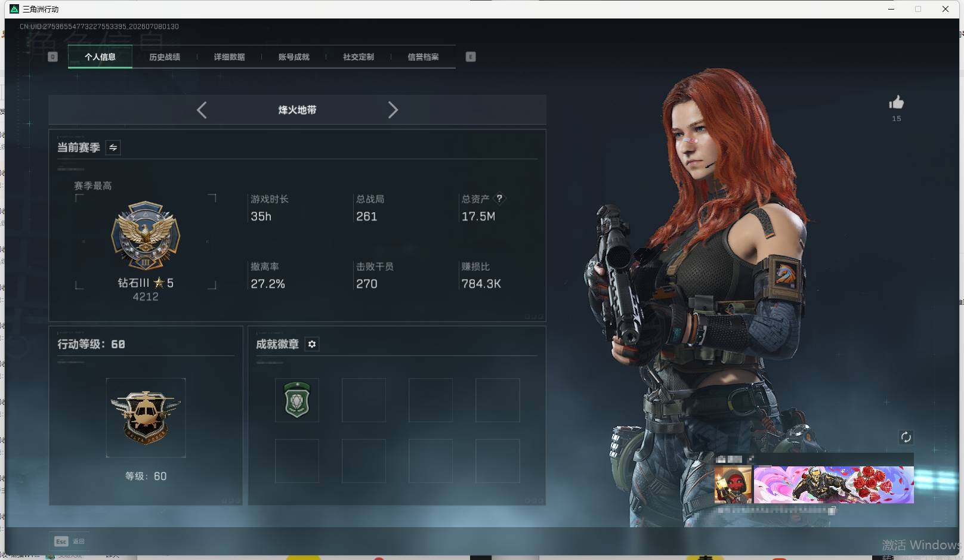Click the E key icon right of tabs
964x560 pixels.
[x=471, y=57]
